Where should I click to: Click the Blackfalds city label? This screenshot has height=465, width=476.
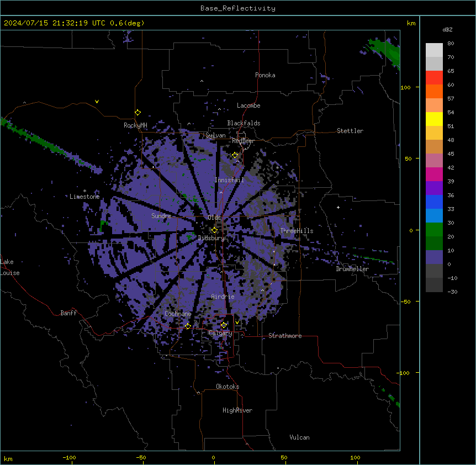(x=244, y=123)
